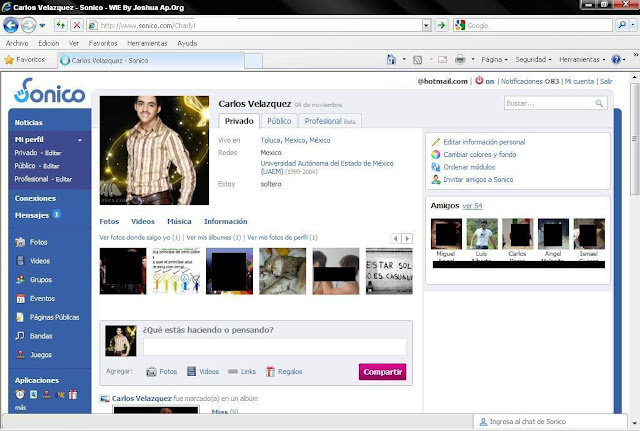
Task: Open Mi cuenta link
Action: (x=579, y=81)
